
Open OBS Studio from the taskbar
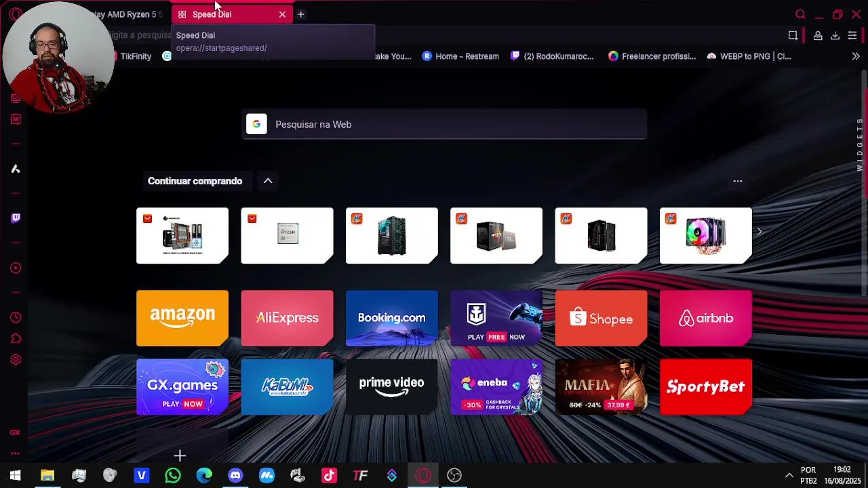click(x=454, y=475)
